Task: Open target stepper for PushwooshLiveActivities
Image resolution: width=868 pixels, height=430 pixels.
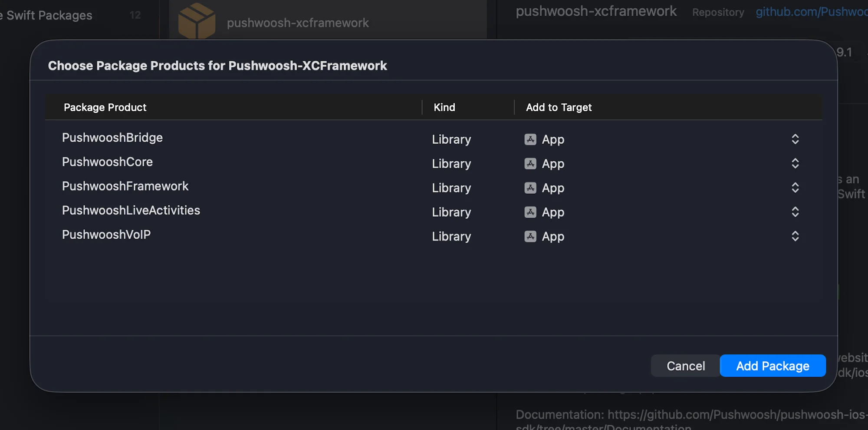Action: pos(795,212)
